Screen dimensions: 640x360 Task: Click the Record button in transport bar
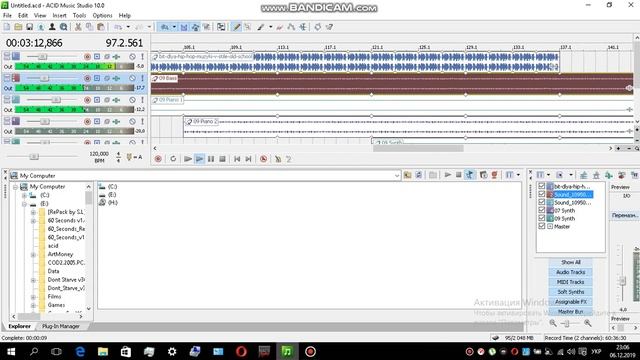[158, 159]
